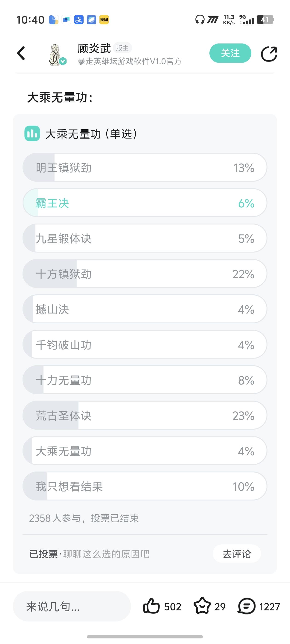Tap the 版主 moderator badge

122,48
